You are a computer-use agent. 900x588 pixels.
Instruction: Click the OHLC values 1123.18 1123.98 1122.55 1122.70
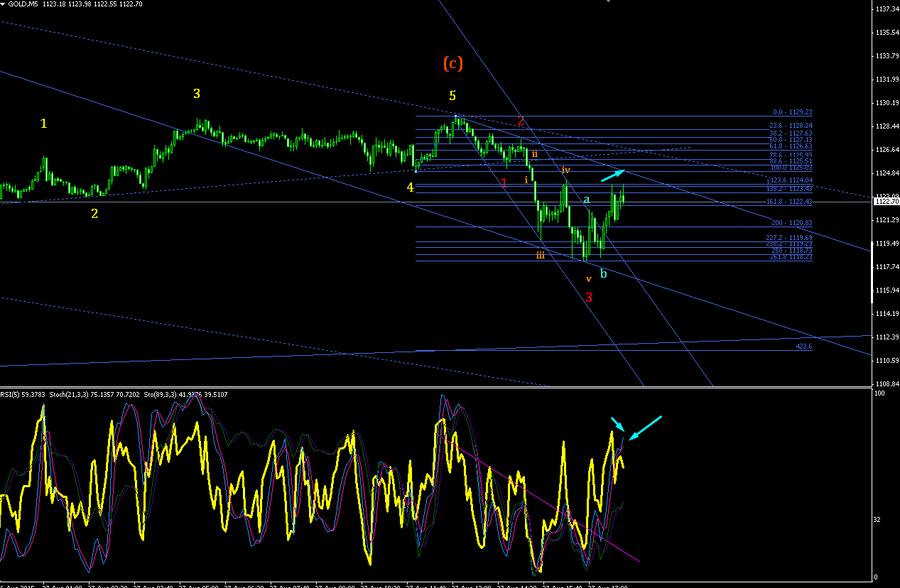(x=94, y=4)
